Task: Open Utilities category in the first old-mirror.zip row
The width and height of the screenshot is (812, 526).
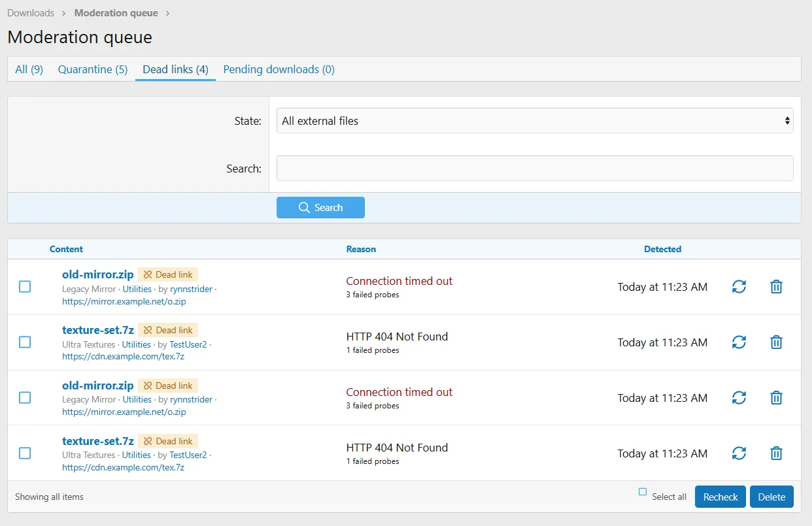Action: [137, 289]
